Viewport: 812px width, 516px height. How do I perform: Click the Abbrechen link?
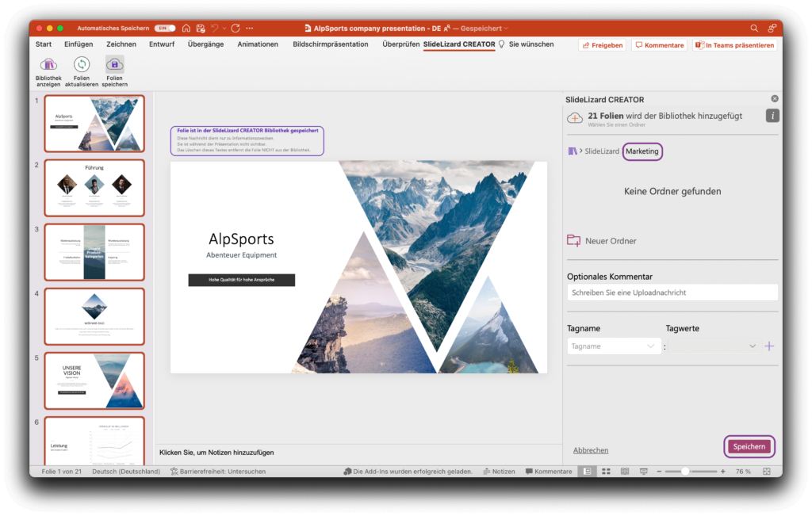[x=591, y=450]
